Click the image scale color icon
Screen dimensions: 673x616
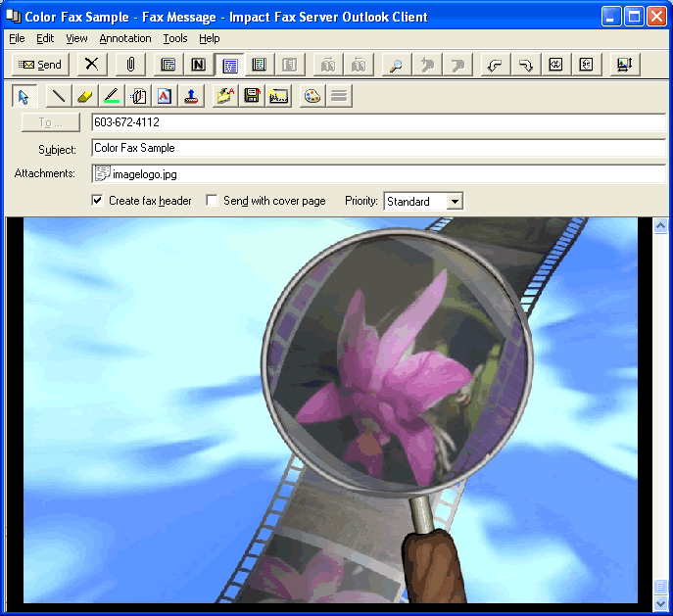(x=624, y=65)
